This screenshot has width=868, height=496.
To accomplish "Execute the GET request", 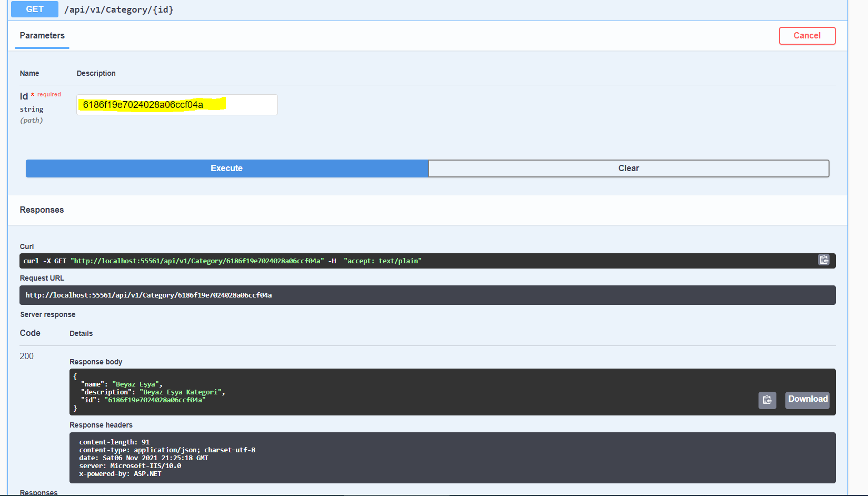I will coord(226,168).
